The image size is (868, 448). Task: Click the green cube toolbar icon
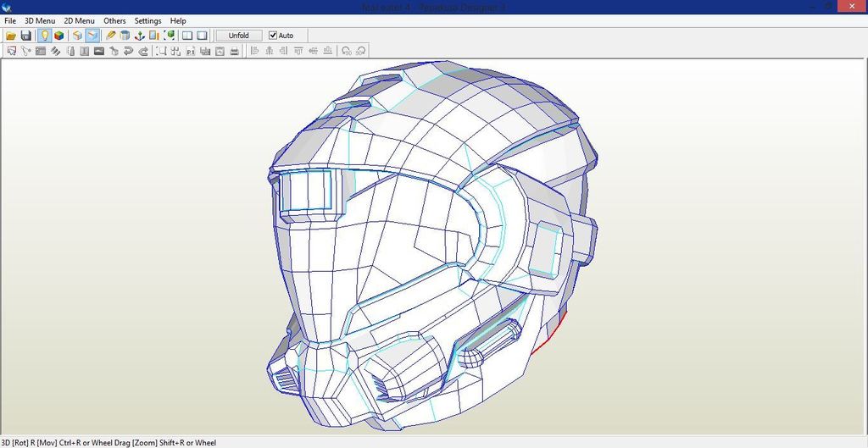point(170,36)
